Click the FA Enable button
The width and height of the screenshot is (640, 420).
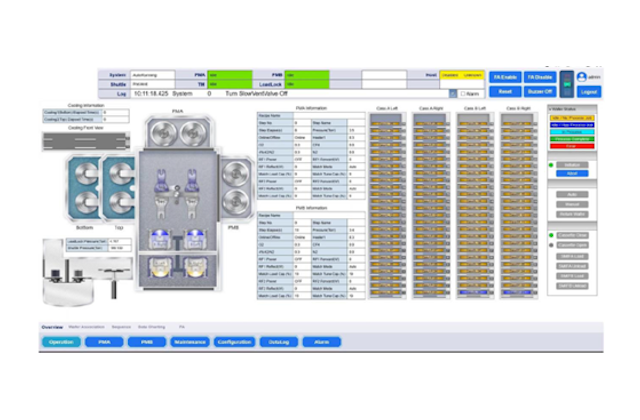pos(504,77)
